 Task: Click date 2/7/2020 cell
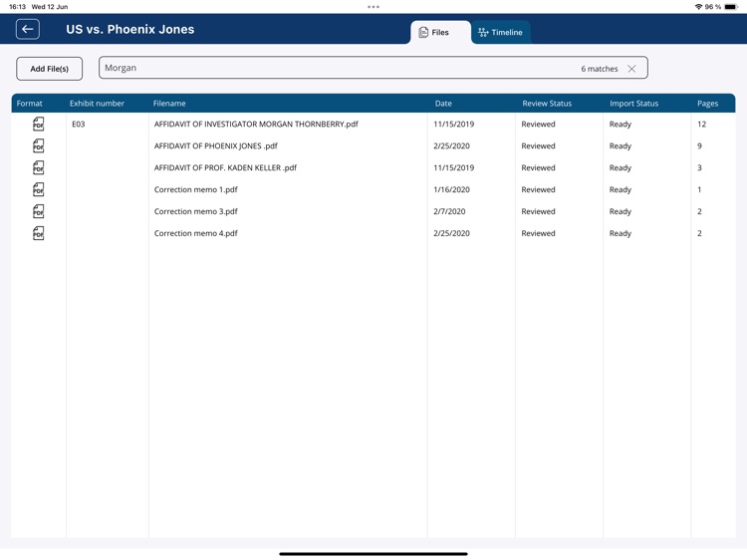[x=449, y=211]
